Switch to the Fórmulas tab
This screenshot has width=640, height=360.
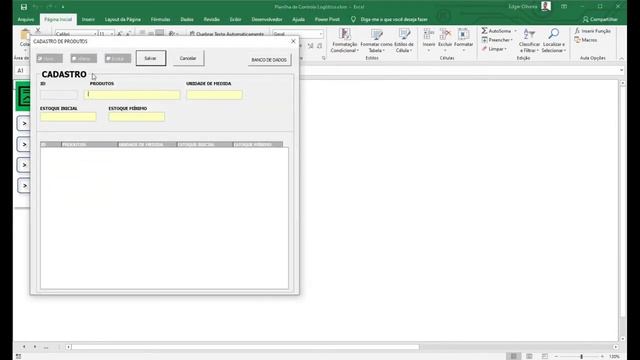pos(160,19)
